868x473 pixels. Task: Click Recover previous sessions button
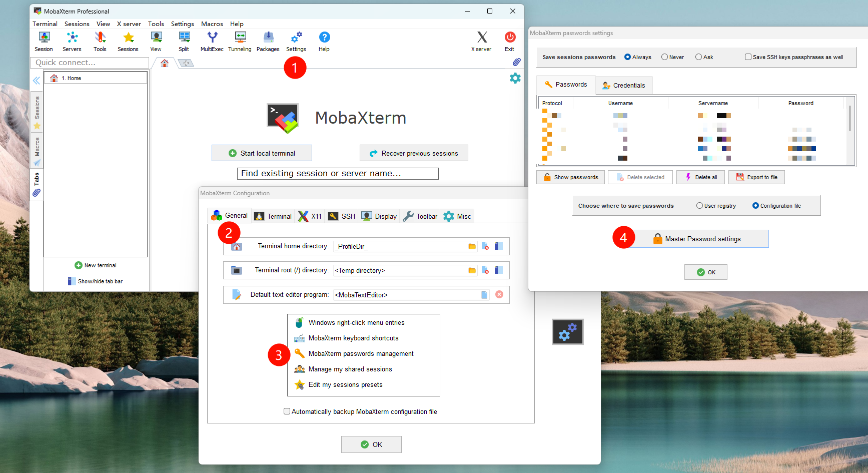pyautogui.click(x=414, y=153)
